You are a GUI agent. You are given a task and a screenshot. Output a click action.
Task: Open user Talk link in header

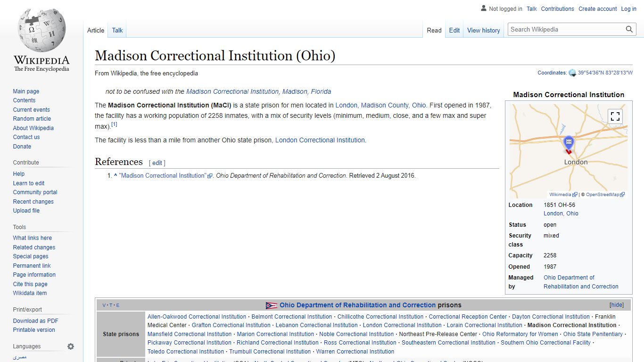click(x=532, y=9)
